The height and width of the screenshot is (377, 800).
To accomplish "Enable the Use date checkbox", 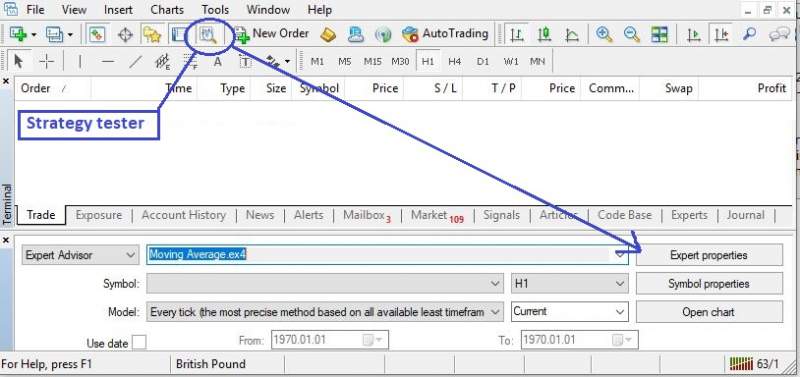I will click(139, 342).
